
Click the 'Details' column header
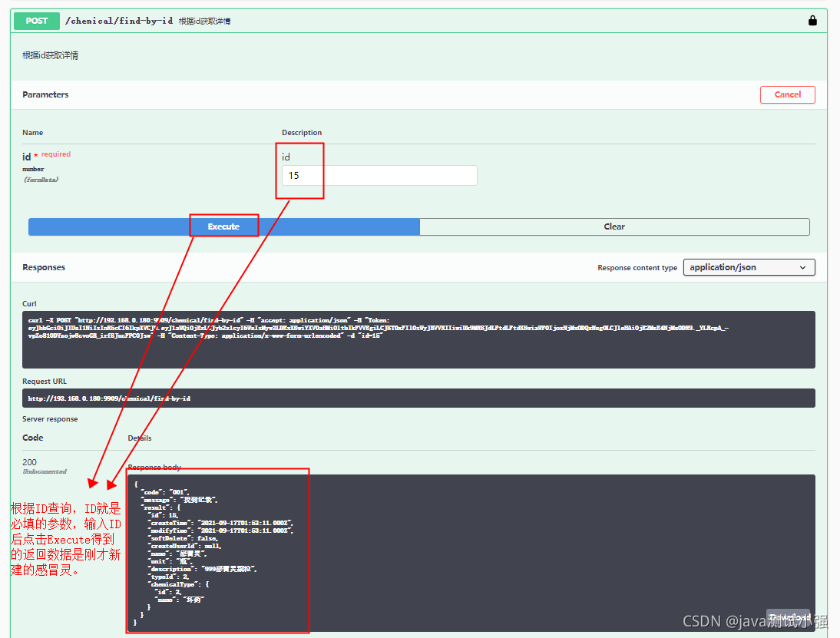[140, 438]
